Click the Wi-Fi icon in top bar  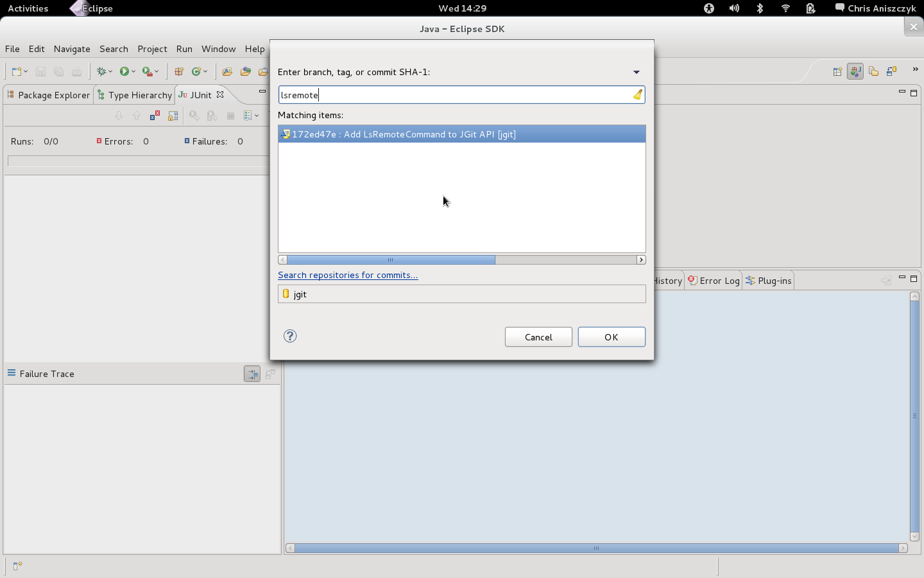coord(785,8)
